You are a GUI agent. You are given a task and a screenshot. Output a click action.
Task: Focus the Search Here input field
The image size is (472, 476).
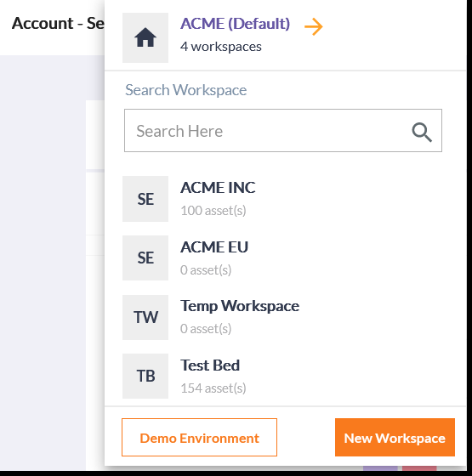(x=282, y=131)
